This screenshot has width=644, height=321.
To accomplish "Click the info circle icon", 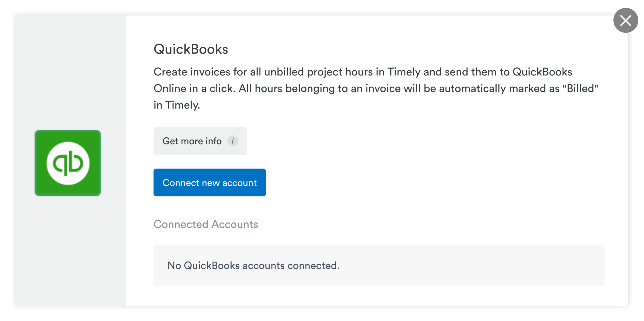I will 232,141.
